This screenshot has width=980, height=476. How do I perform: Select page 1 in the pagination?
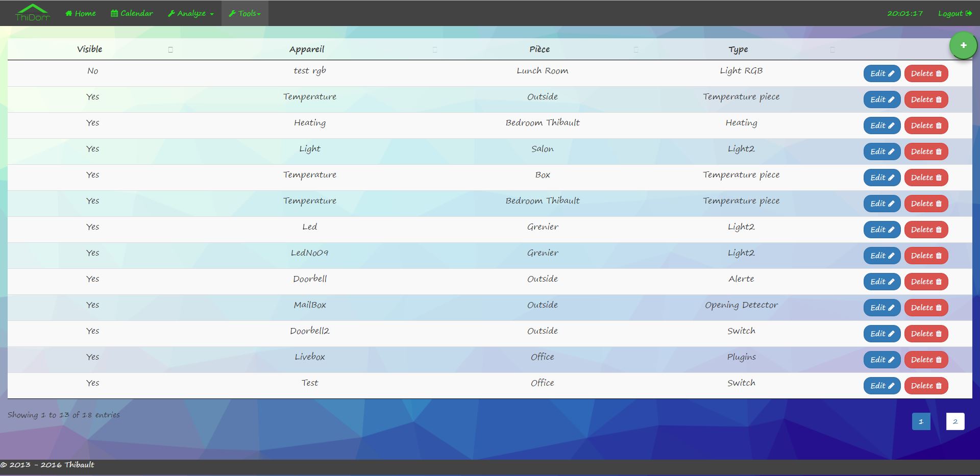[921, 421]
